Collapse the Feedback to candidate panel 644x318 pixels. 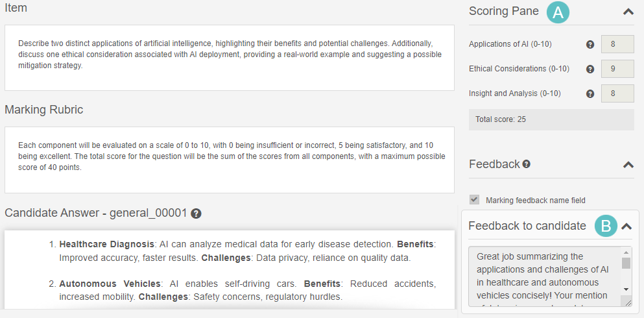(x=626, y=226)
